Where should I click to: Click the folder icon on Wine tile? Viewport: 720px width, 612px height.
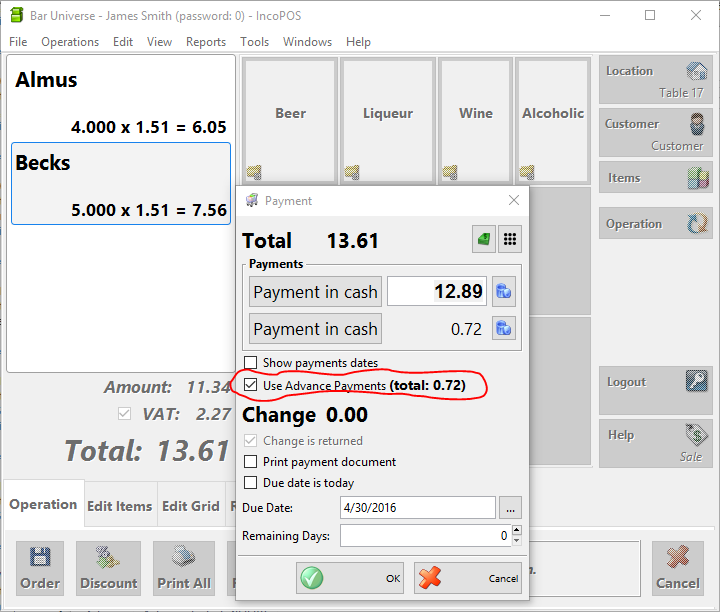tap(450, 172)
